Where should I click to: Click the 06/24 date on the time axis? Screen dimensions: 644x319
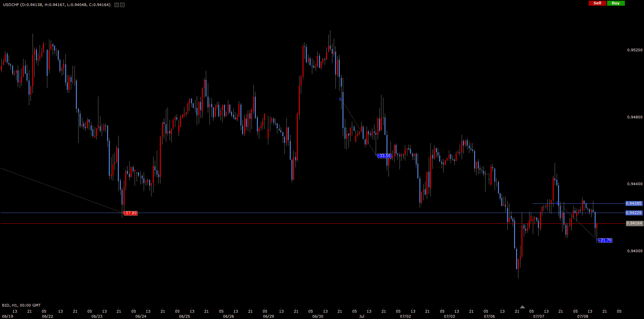(x=141, y=316)
